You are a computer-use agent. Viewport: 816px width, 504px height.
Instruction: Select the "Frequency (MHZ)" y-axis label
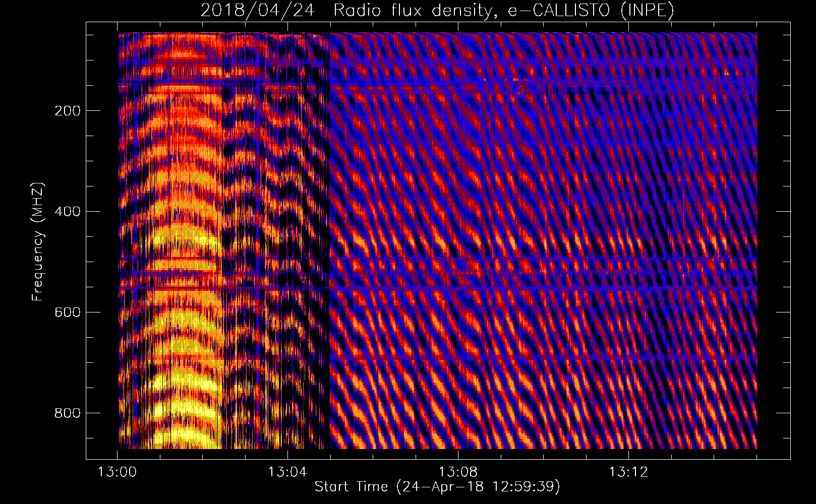click(38, 242)
